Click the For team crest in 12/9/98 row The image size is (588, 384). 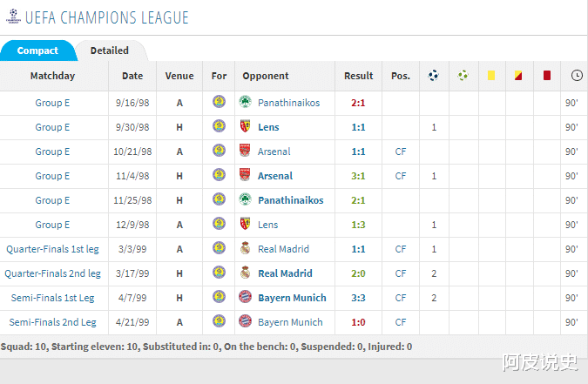click(219, 225)
